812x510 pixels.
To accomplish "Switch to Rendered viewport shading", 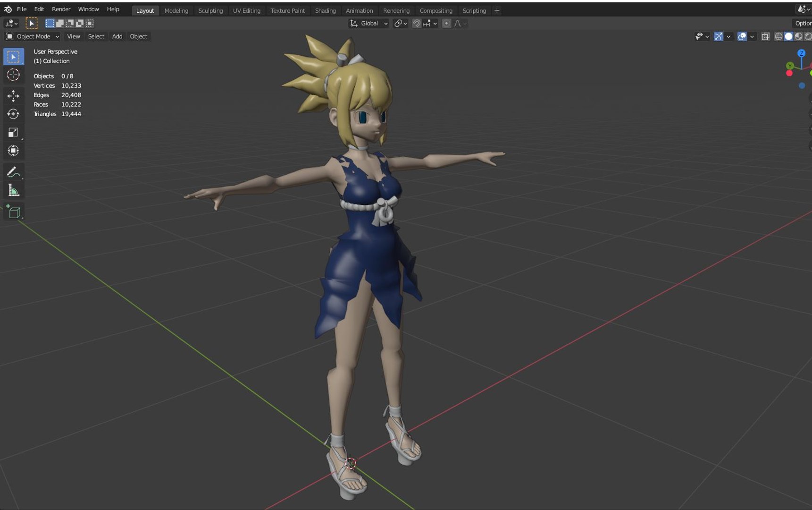I will pos(808,36).
